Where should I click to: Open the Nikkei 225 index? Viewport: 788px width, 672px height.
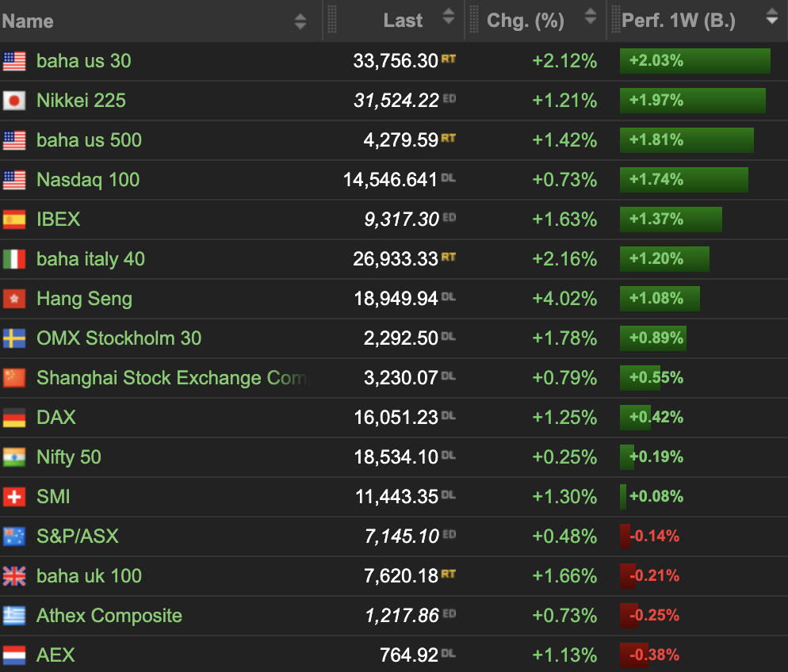point(82,101)
